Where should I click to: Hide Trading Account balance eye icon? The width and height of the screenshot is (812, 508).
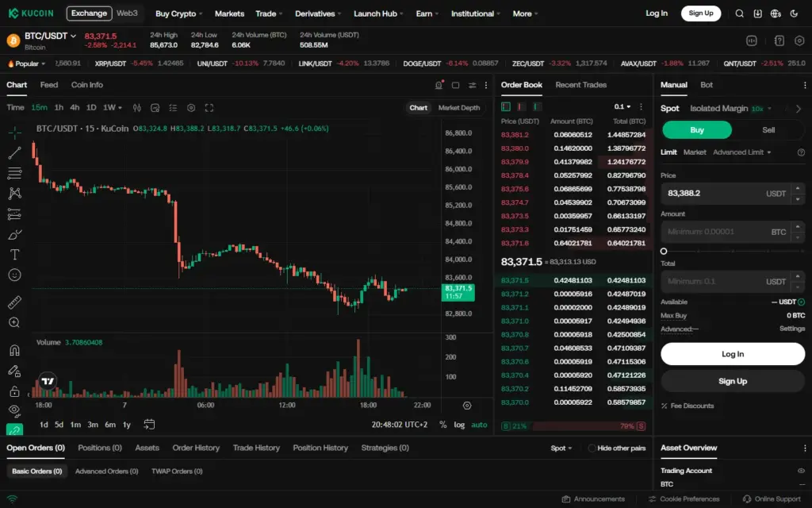point(801,471)
